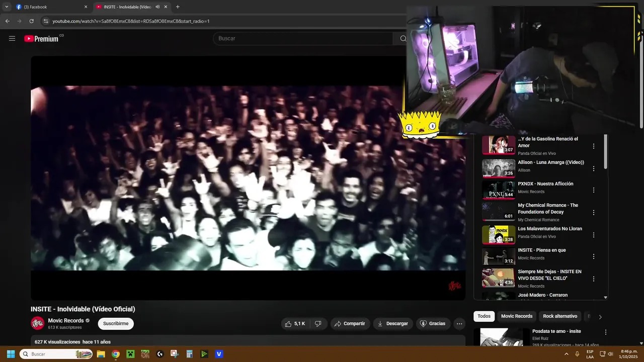
Task: Send Gracias to the channel
Action: point(433,324)
